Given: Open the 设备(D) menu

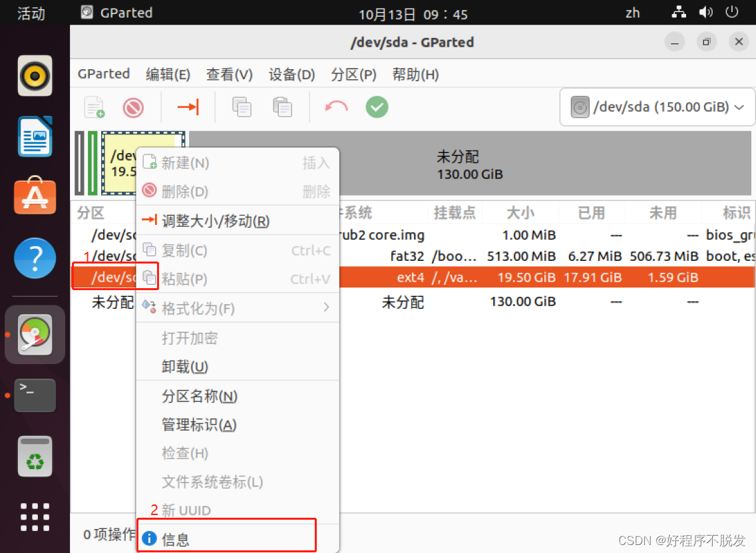Looking at the screenshot, I should click(x=291, y=75).
